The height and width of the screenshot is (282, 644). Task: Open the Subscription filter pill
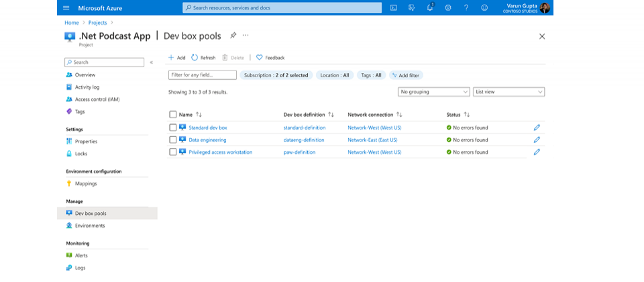[x=276, y=75]
